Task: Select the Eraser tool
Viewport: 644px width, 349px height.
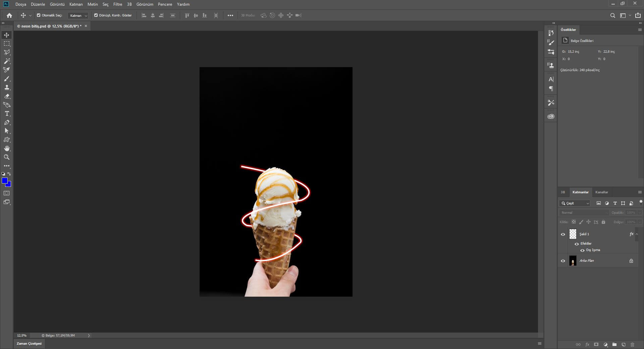Action: click(7, 96)
